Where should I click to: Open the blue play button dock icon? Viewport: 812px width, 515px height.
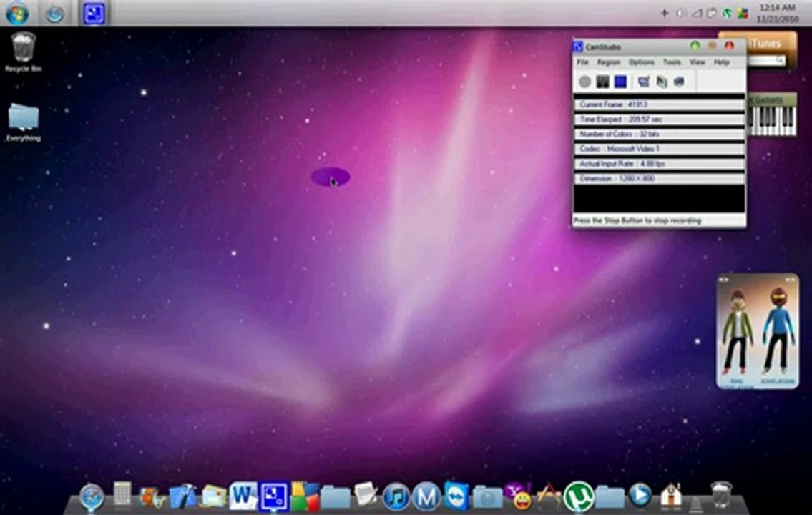coord(640,495)
